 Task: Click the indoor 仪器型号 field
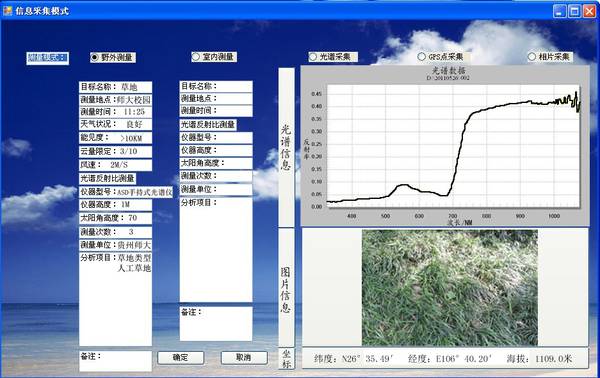click(216, 137)
